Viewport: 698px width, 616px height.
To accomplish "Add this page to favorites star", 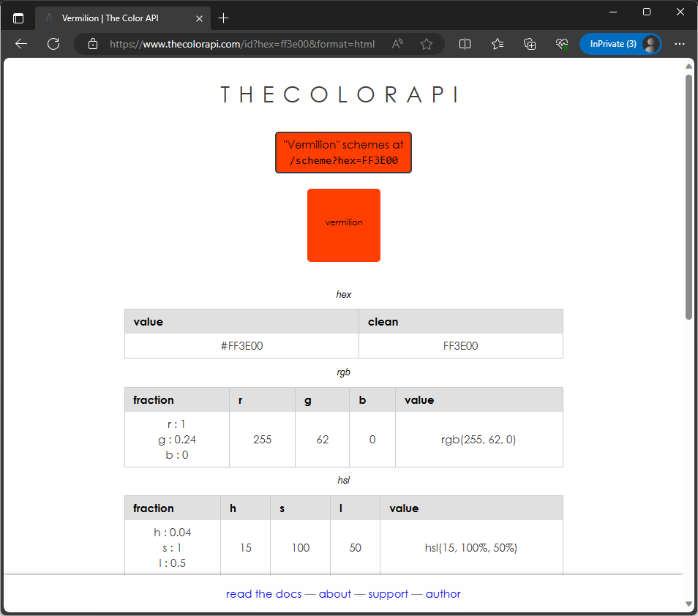I will tap(427, 44).
